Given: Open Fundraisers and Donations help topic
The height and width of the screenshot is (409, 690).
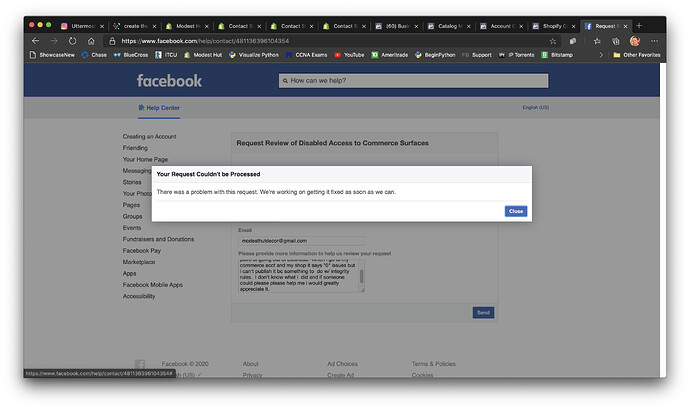Looking at the screenshot, I should click(x=158, y=239).
